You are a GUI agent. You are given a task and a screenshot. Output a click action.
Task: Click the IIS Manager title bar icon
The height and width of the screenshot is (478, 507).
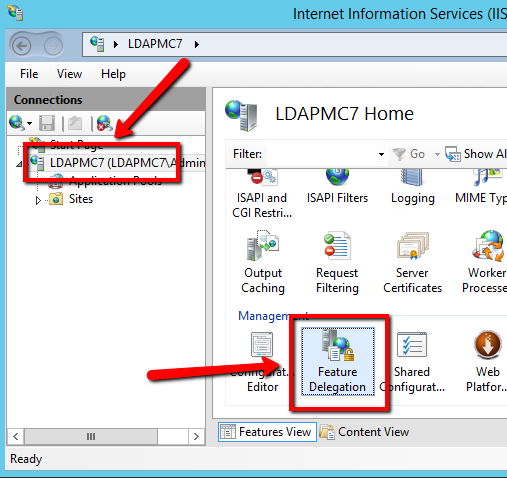pyautogui.click(x=15, y=13)
